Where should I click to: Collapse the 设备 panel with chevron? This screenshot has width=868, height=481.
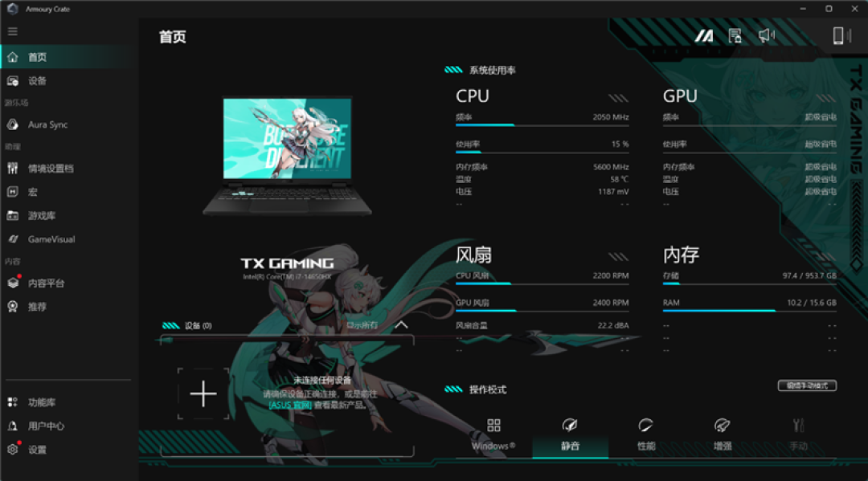click(401, 325)
